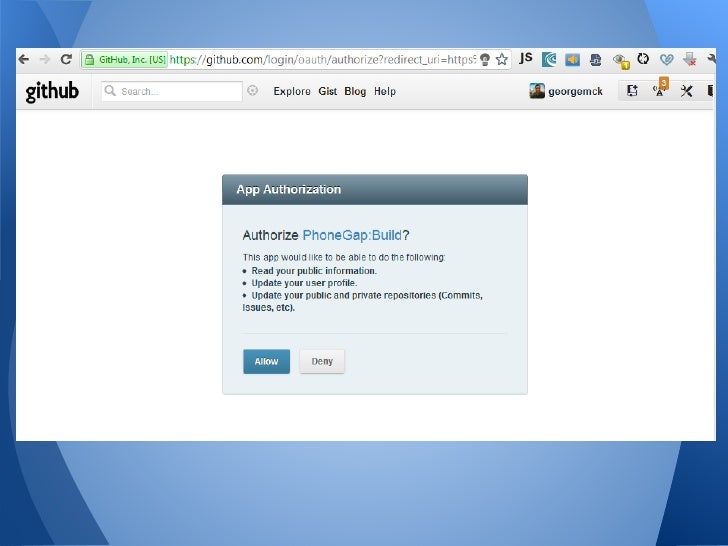Viewport: 728px width, 546px height.
Task: Open the Help navigation link
Action: click(x=385, y=91)
